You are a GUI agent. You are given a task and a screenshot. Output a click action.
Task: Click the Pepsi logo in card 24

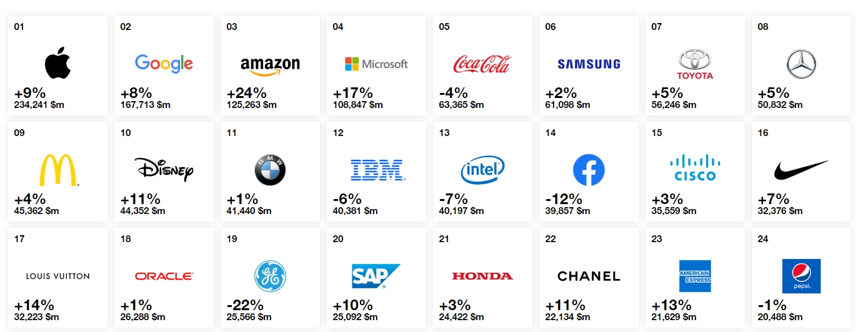coord(801,276)
